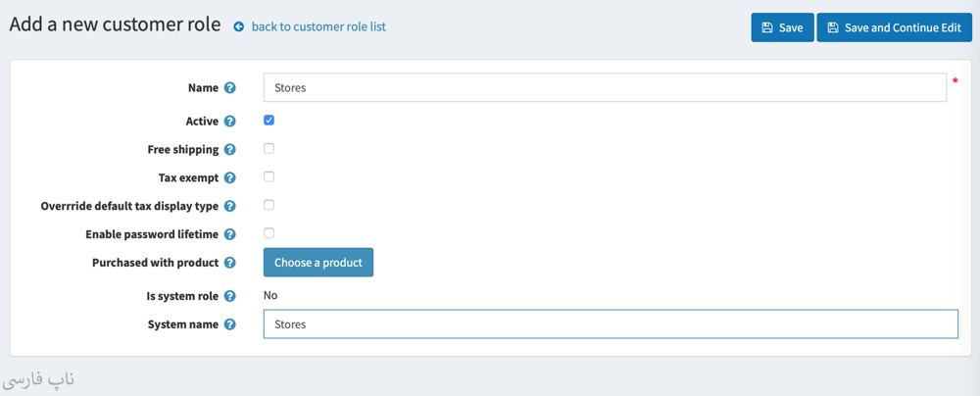The width and height of the screenshot is (980, 396).
Task: Focus the Name text field
Action: pyautogui.click(x=604, y=88)
